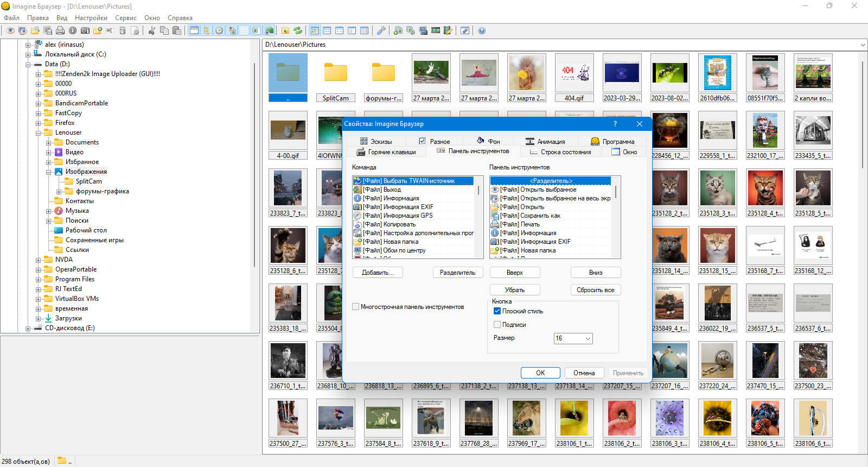Click the wrench Options icon in toolbar
Image resolution: width=868 pixels, height=467 pixels.
[x=381, y=30]
